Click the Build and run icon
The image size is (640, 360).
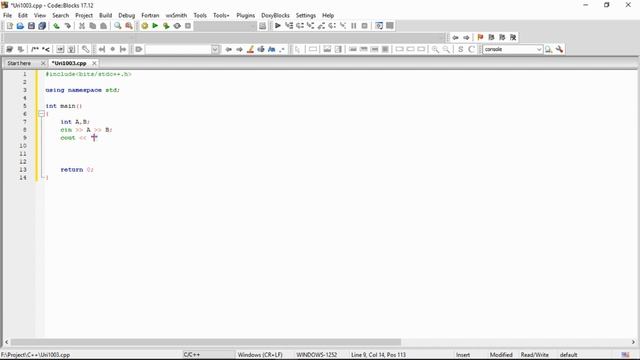coord(166,26)
